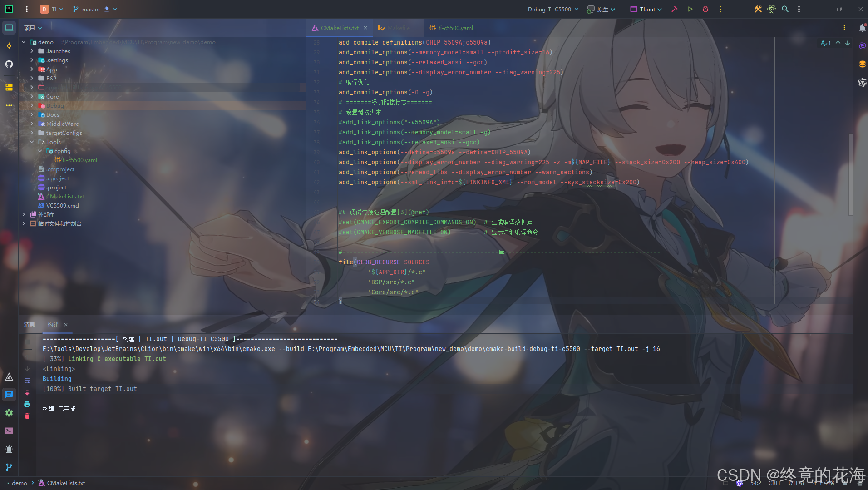868x490 pixels.
Task: Toggle the Messages tool window icon
Action: [x=9, y=395]
